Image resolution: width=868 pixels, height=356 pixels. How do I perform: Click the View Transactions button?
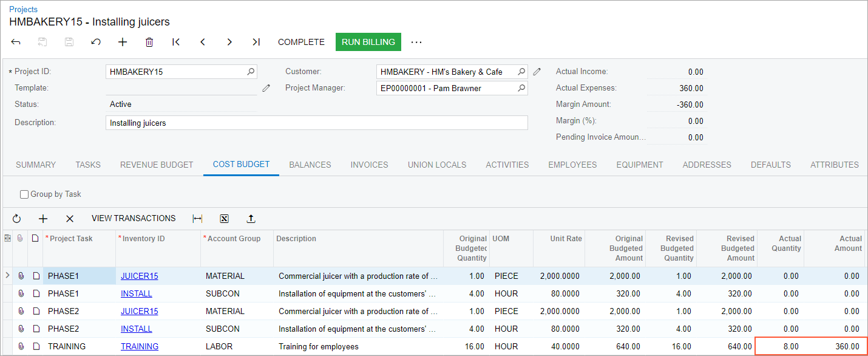[x=134, y=219]
